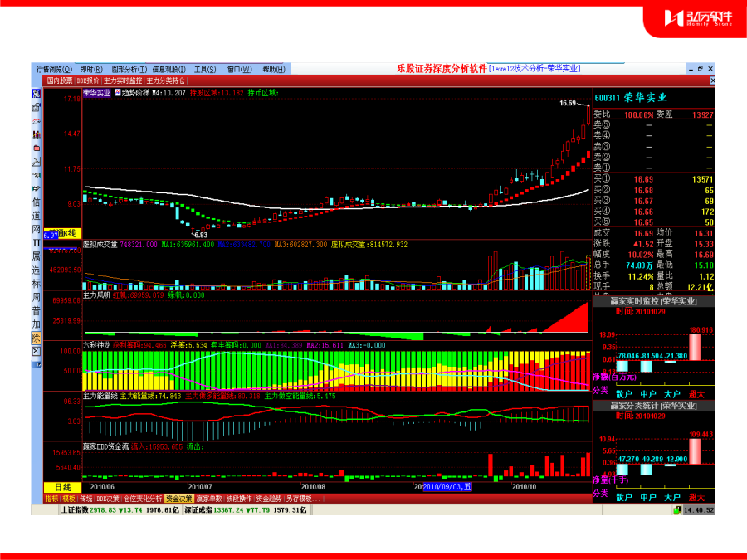Select the 资金趋势 bottom tab
This screenshot has height=560, width=747.
(x=269, y=499)
